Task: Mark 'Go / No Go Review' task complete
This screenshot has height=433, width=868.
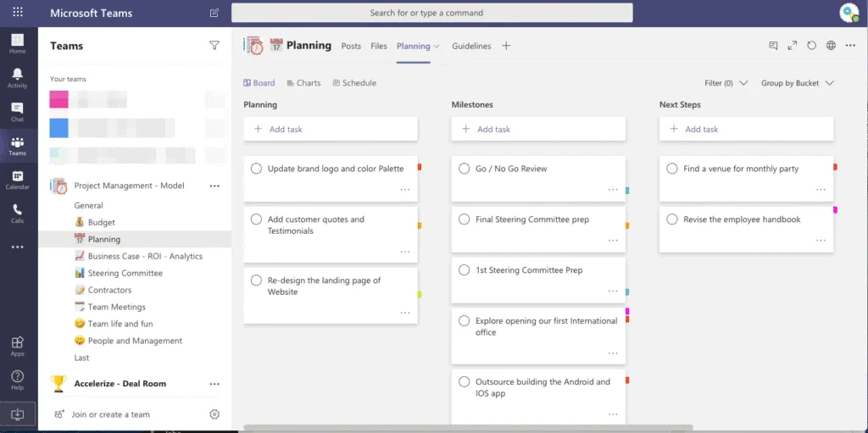Action: pos(464,169)
